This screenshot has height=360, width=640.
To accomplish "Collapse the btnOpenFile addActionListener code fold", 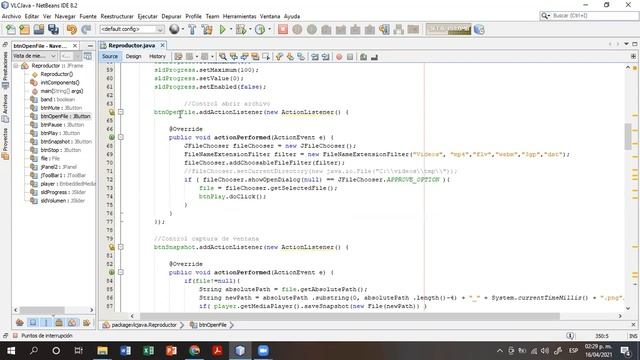I will (x=121, y=112).
